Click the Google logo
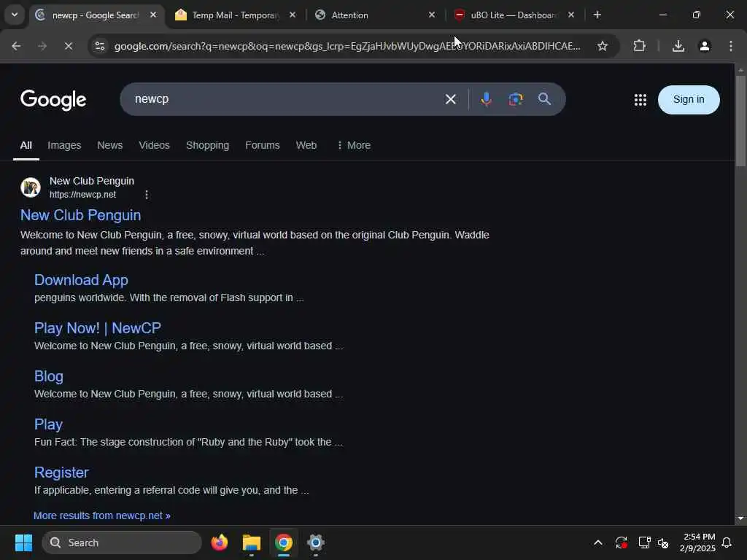Viewport: 747px width, 560px height. 53,99
